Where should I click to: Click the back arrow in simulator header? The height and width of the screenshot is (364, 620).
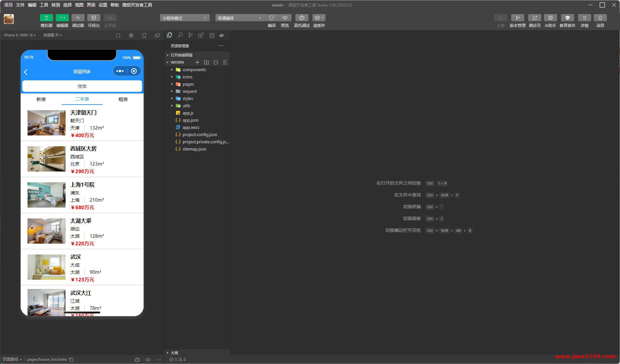pos(26,72)
